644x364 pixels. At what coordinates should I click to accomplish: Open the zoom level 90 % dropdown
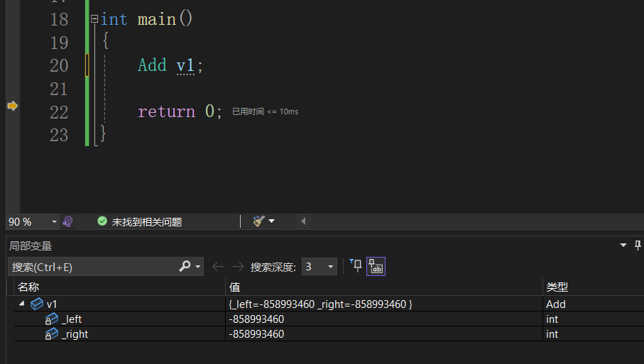point(54,222)
